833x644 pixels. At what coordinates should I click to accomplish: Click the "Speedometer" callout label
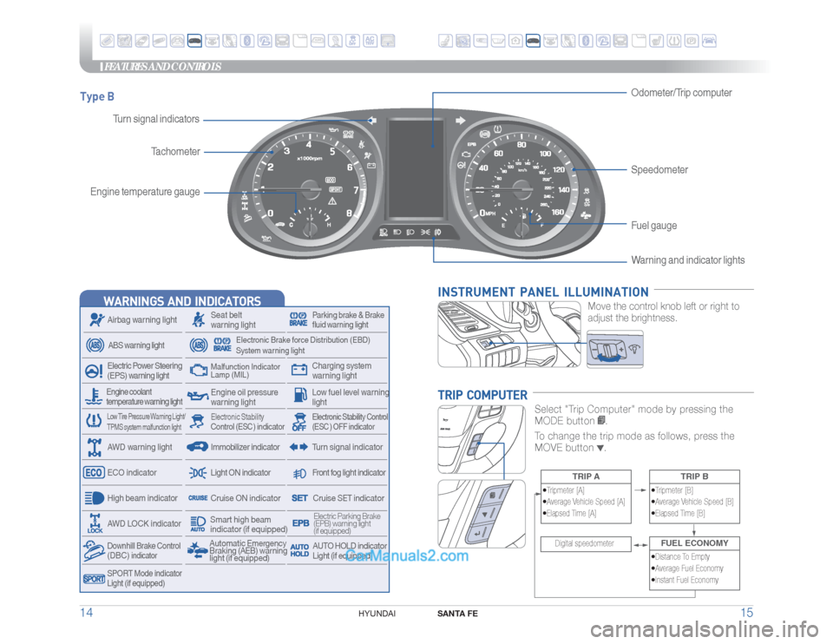659,169
